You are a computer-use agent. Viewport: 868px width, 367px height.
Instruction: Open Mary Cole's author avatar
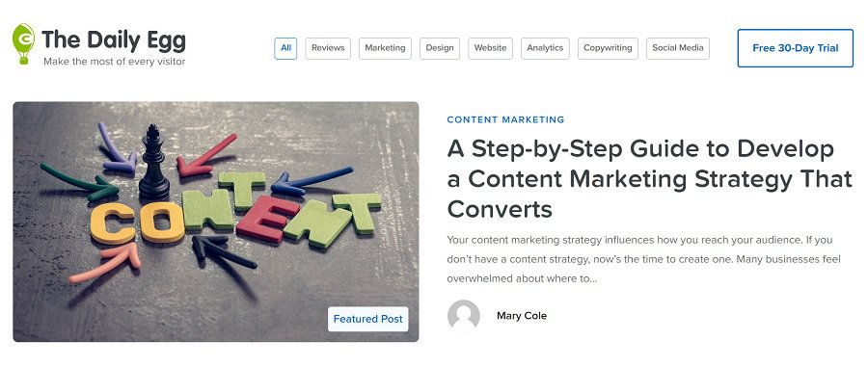tap(463, 316)
